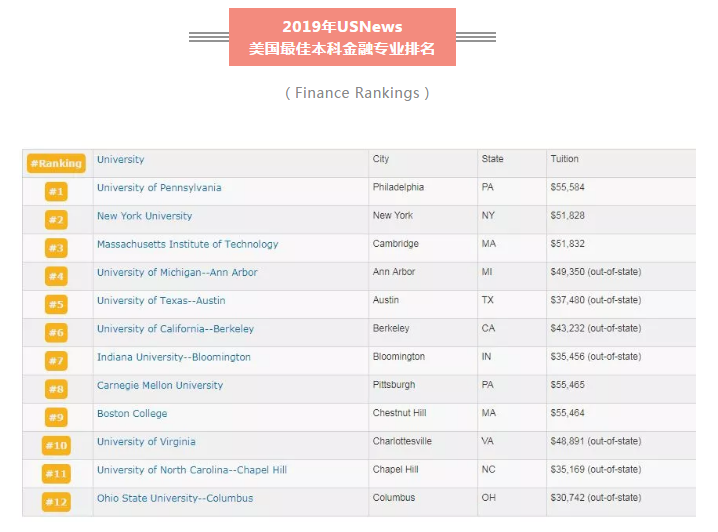This screenshot has width=718, height=532.
Task: Open Indiana University--Bloomington link
Action: (174, 357)
